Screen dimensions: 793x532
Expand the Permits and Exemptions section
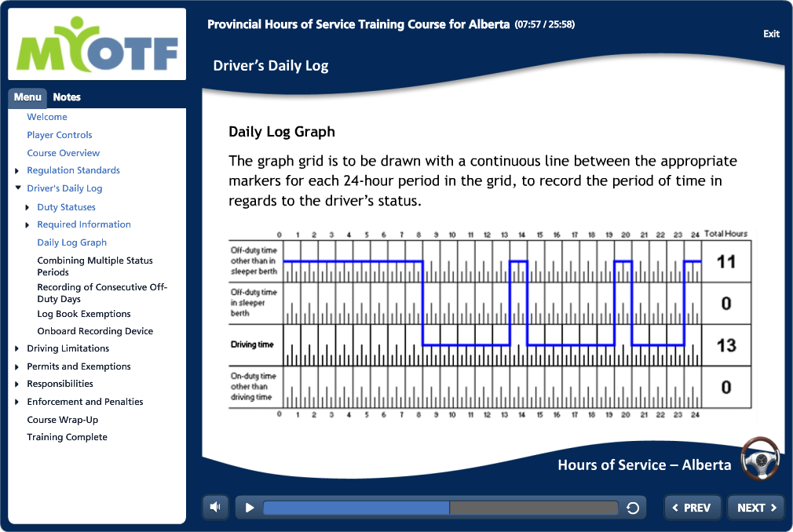click(16, 366)
